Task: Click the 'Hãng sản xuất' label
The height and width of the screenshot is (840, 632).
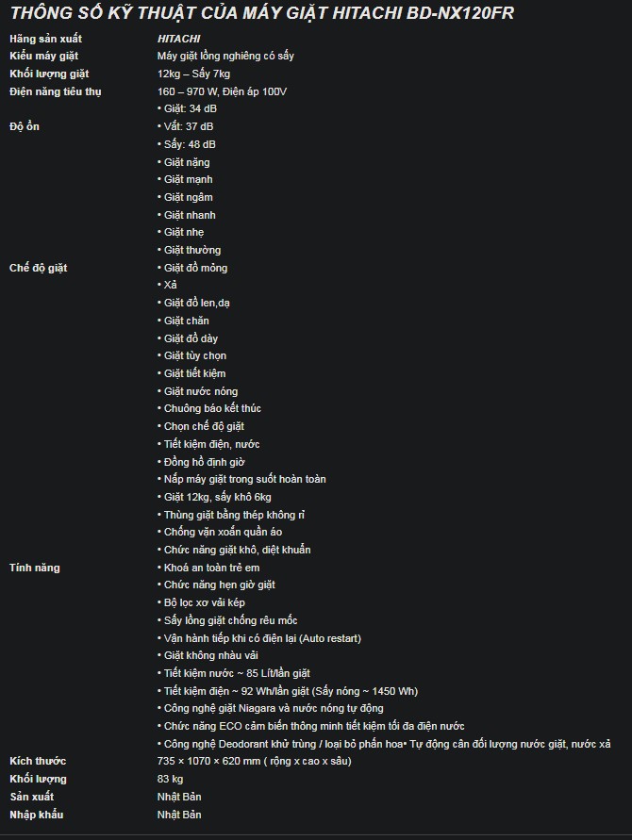Action: click(45, 39)
